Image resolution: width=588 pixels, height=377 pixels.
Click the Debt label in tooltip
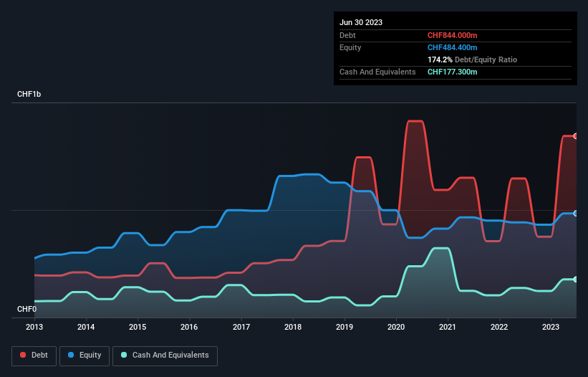click(347, 35)
